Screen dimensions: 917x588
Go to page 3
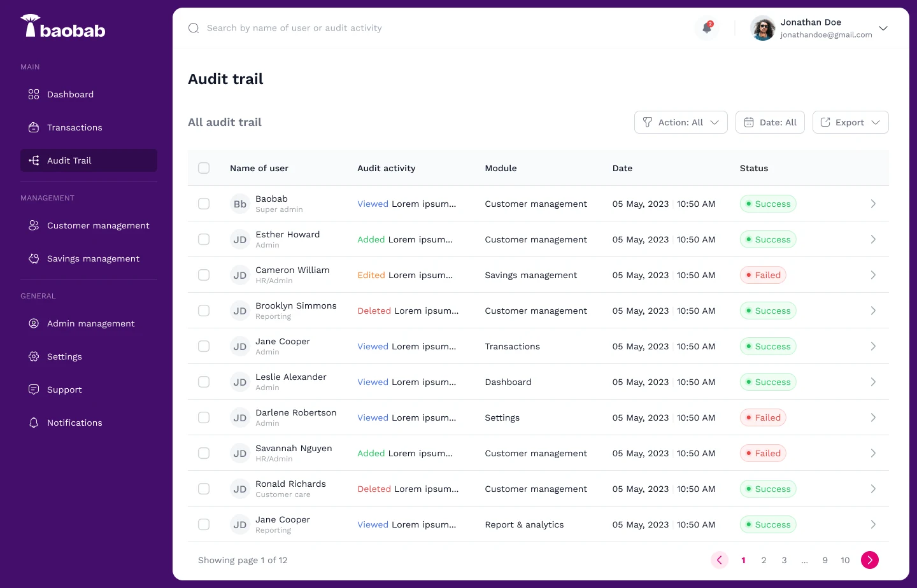tap(784, 560)
